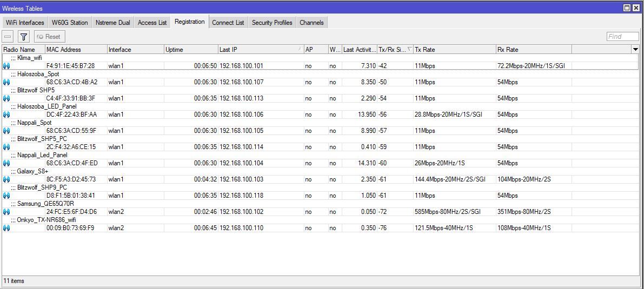Click the client icon for 68:C6:3A:CD:4F:ED row
This screenshot has width=644, height=289.
6,163
